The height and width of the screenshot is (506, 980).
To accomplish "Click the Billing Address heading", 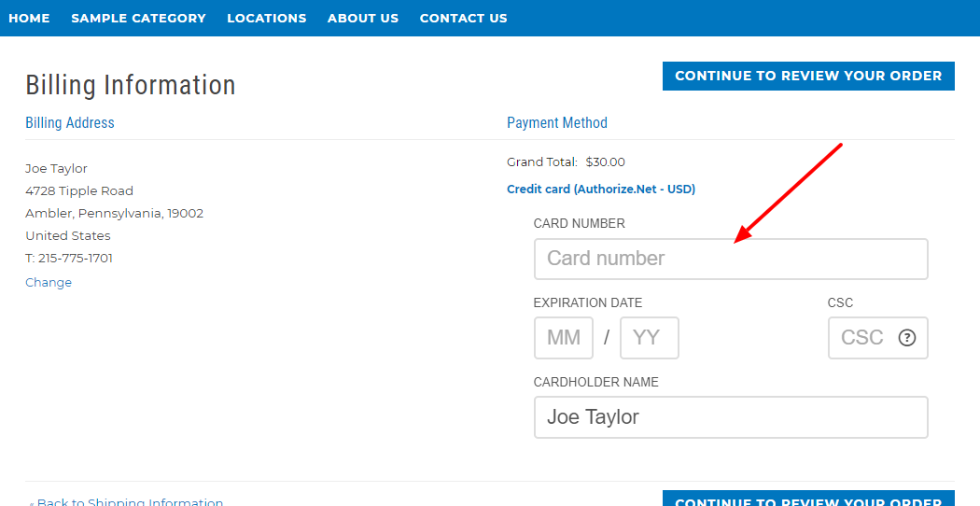I will click(70, 122).
